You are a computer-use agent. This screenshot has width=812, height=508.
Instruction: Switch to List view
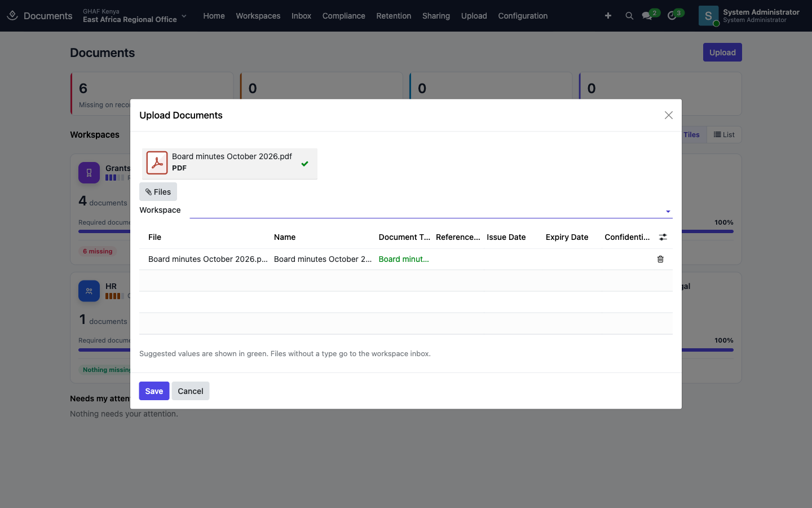click(x=724, y=135)
